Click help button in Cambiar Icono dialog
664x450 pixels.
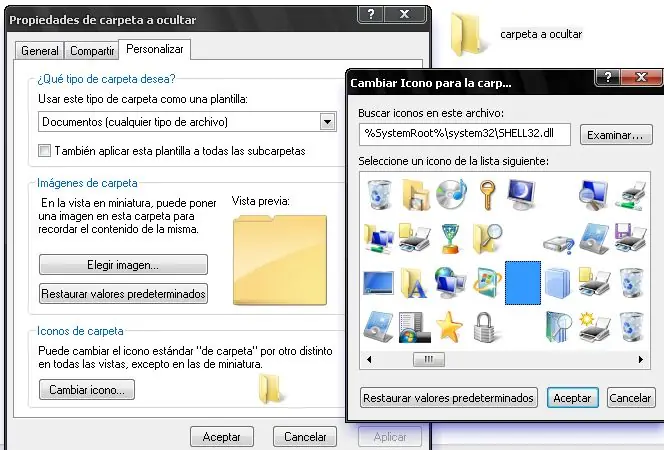point(608,77)
